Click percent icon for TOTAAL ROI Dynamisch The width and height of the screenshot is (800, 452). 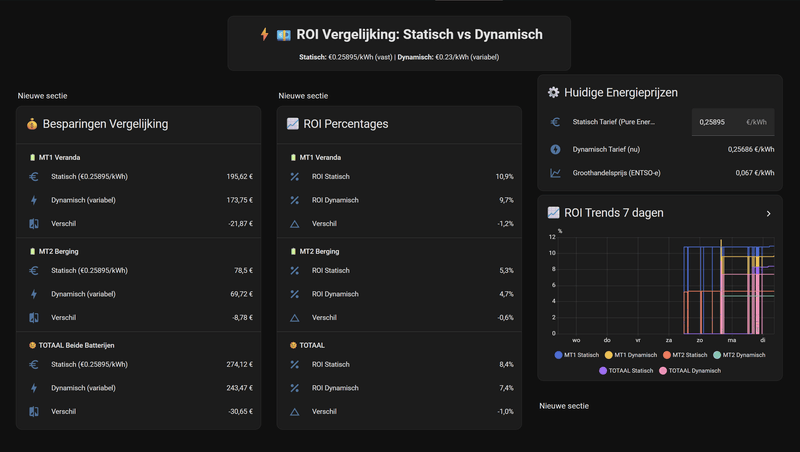tap(294, 388)
